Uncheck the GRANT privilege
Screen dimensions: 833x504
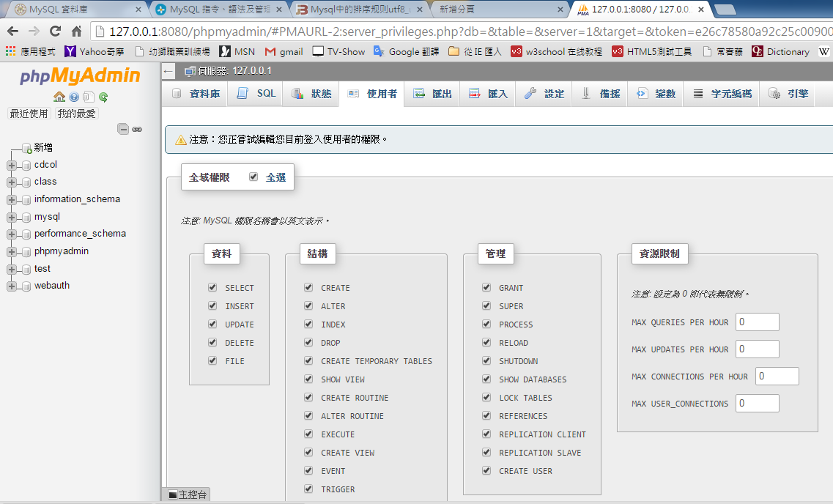coord(486,287)
